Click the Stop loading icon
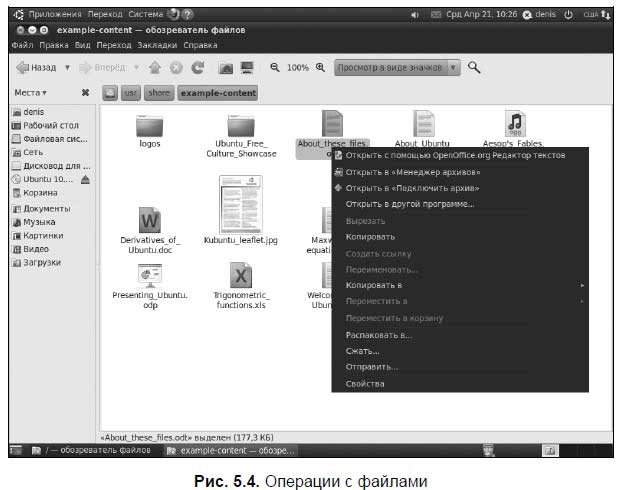The height and width of the screenshot is (490, 621). pyautogui.click(x=176, y=68)
